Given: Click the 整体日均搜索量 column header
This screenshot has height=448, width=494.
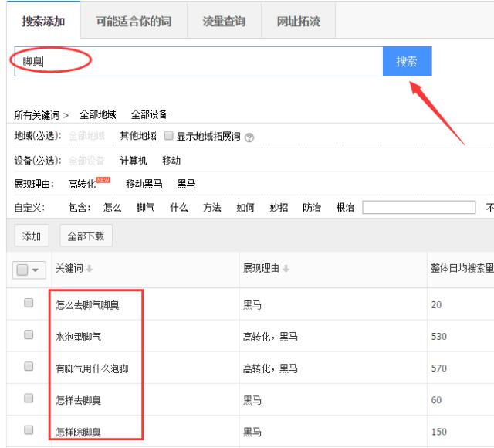Looking at the screenshot, I should [462, 268].
